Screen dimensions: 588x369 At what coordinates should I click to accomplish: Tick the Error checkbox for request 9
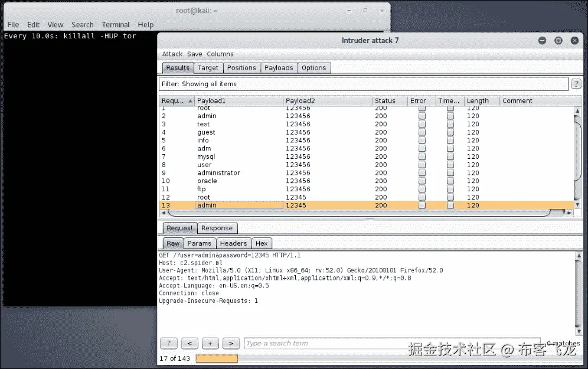point(422,173)
